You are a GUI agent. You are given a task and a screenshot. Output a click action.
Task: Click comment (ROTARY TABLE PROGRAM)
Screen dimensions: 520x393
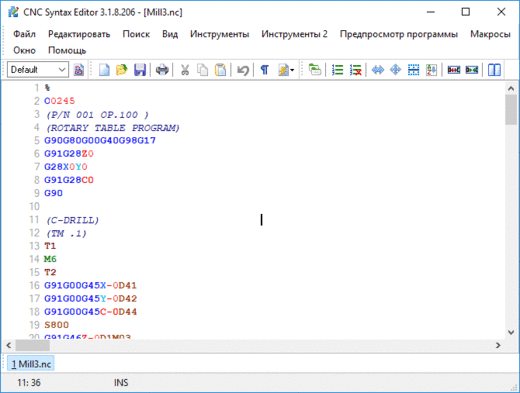113,128
